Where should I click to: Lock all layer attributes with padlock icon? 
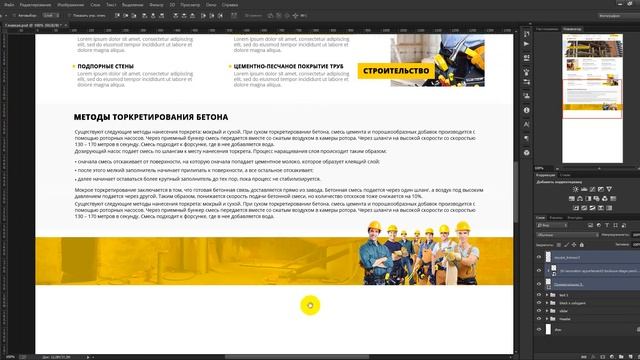coord(582,245)
